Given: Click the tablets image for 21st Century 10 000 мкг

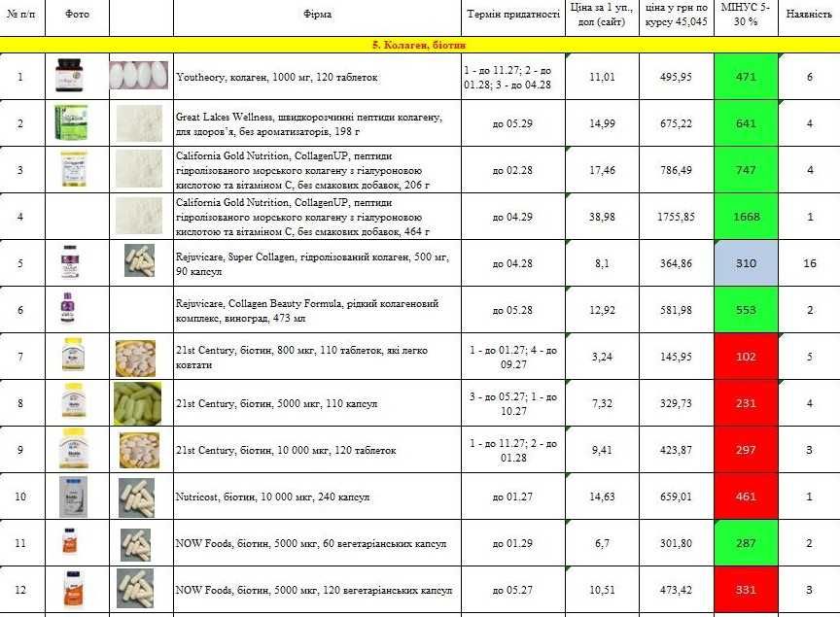Looking at the screenshot, I should pos(139,451).
